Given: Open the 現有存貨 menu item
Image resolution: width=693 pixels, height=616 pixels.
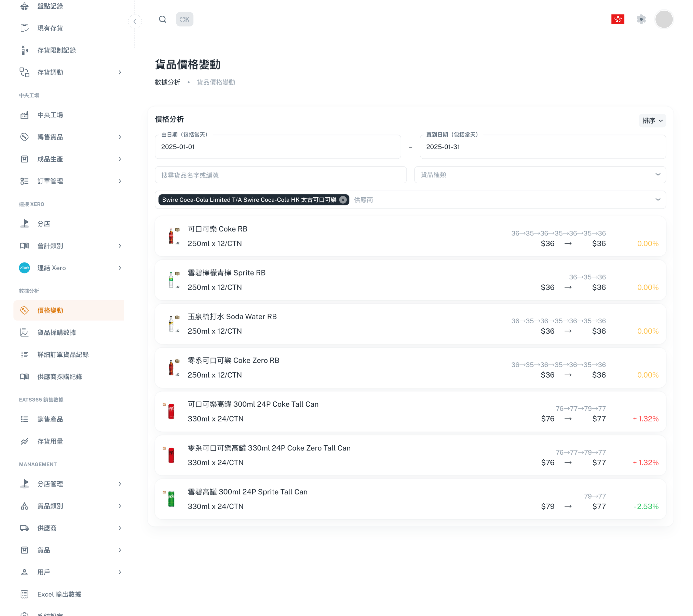Looking at the screenshot, I should (x=69, y=28).
